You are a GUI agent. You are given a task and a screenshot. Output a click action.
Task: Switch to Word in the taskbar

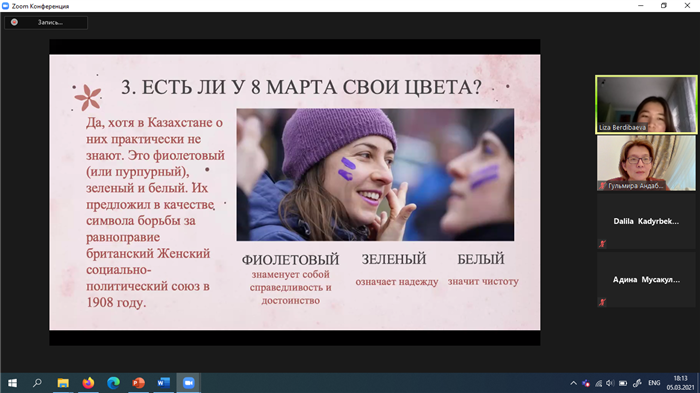click(163, 383)
